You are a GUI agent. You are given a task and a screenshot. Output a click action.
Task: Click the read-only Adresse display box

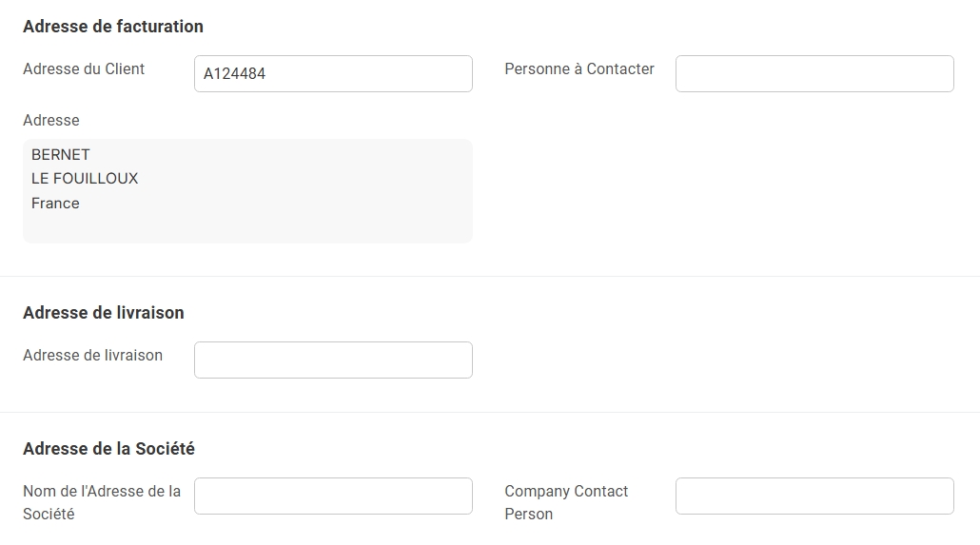(247, 190)
